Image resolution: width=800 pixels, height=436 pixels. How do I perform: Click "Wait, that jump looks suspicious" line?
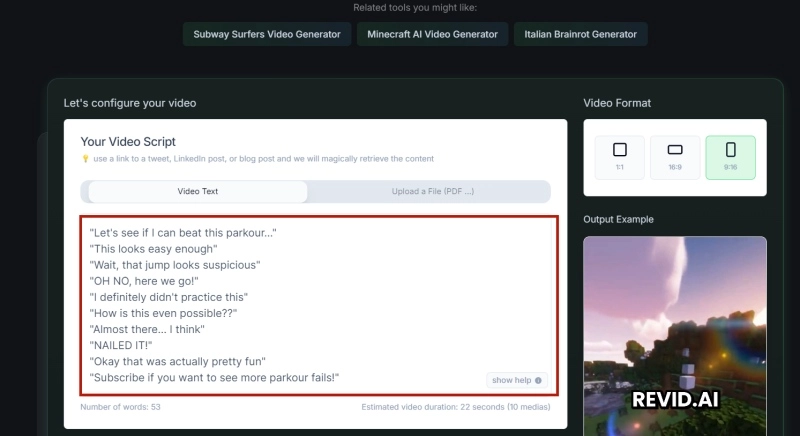(x=174, y=265)
